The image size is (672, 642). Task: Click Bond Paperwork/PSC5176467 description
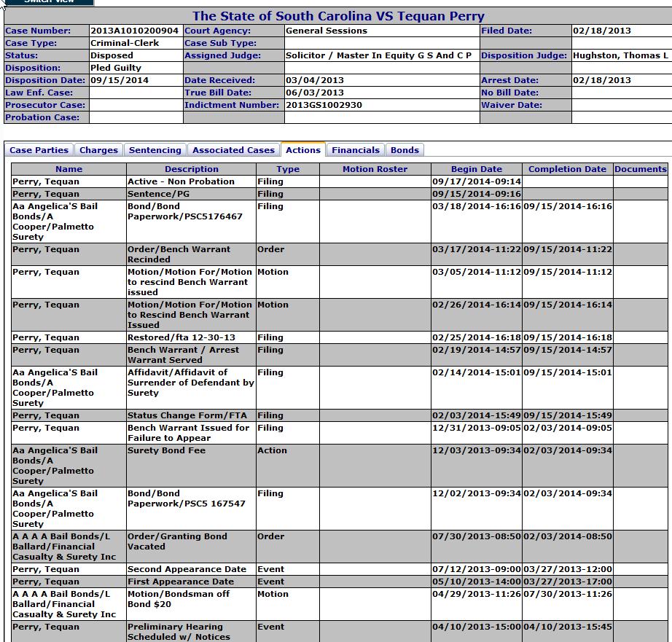pyautogui.click(x=185, y=211)
